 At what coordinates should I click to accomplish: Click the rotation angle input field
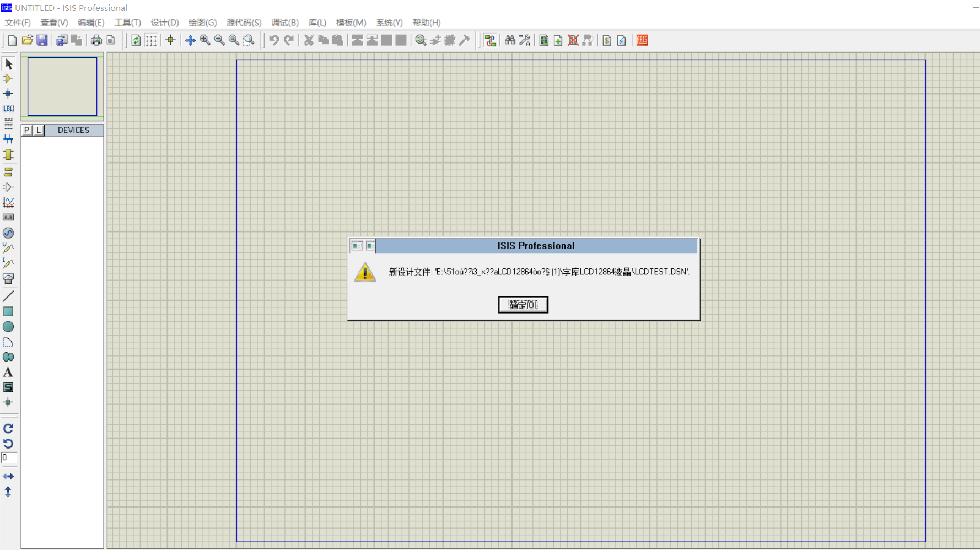click(x=9, y=458)
